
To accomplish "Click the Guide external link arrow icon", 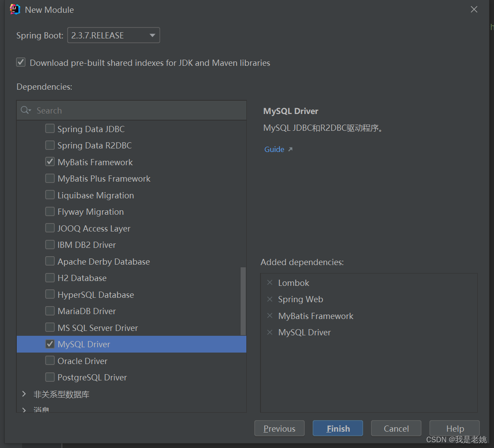I will [x=290, y=149].
